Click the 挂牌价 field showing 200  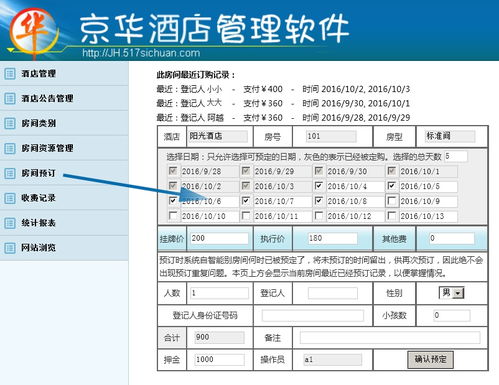click(219, 238)
